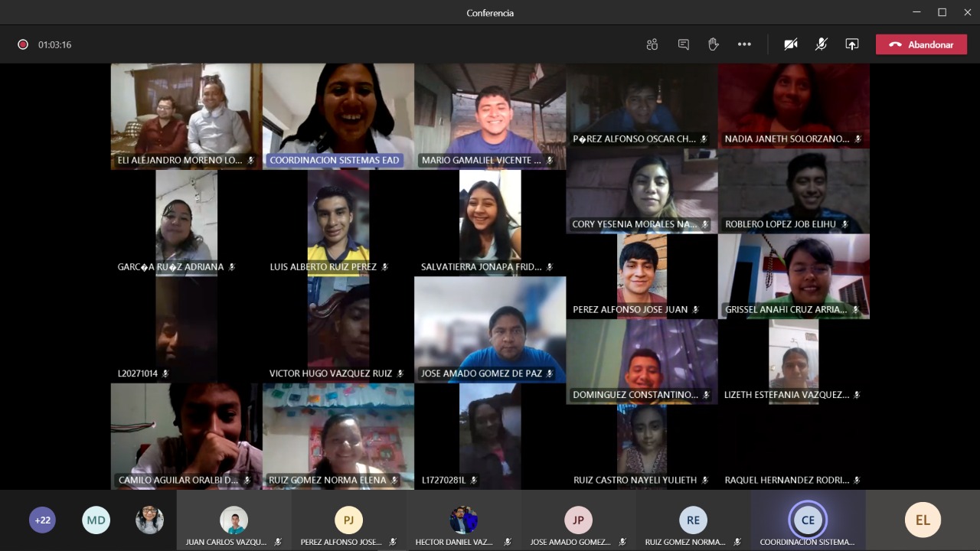This screenshot has height=551, width=980.
Task: Select Camilo Aguilar Oralbi video tile
Action: point(186,436)
